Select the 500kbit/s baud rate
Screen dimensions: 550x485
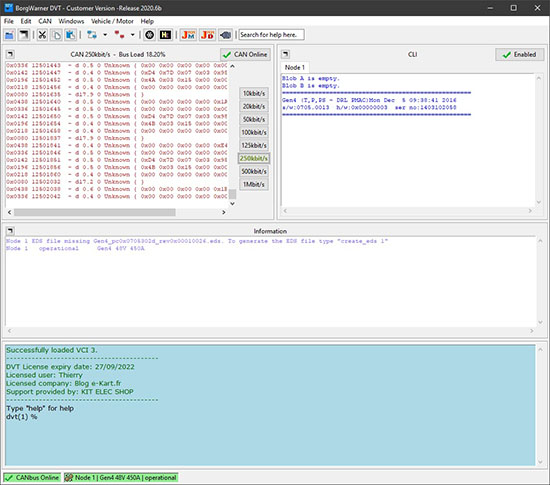(254, 171)
